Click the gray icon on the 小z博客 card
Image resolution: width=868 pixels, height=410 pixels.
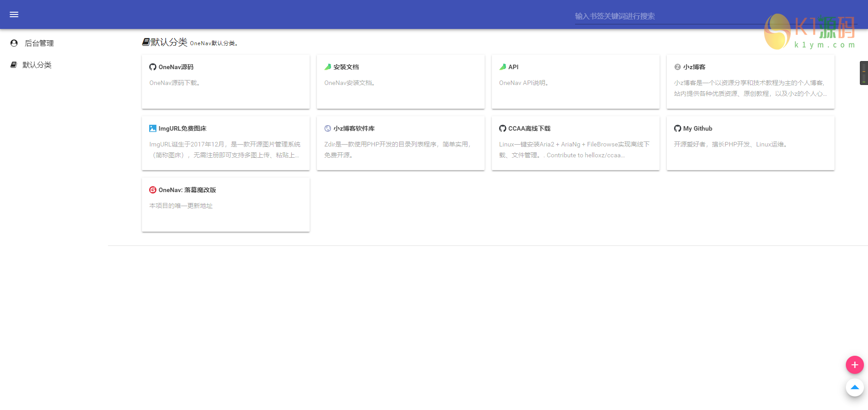(x=678, y=67)
